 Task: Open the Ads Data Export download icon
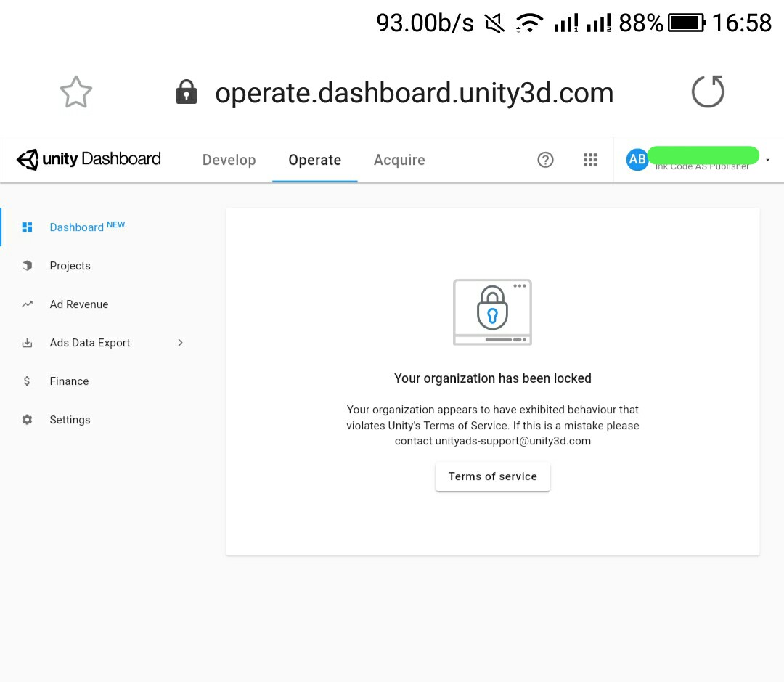[x=27, y=342]
